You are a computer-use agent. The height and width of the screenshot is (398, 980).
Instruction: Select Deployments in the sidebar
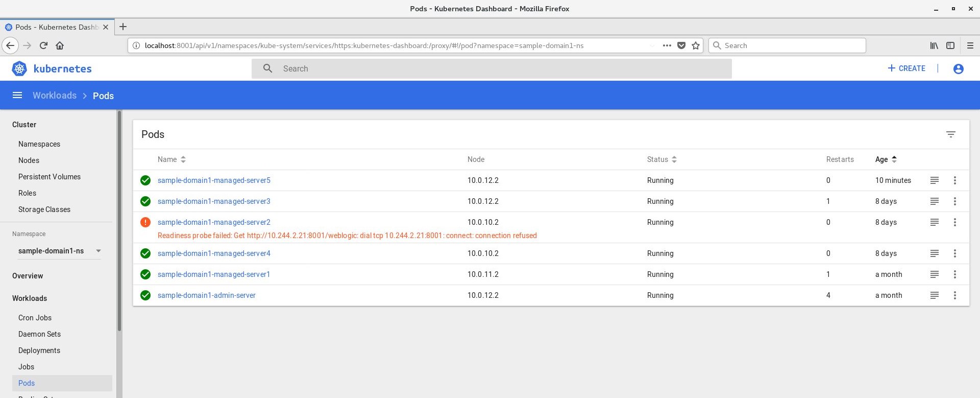tap(39, 350)
